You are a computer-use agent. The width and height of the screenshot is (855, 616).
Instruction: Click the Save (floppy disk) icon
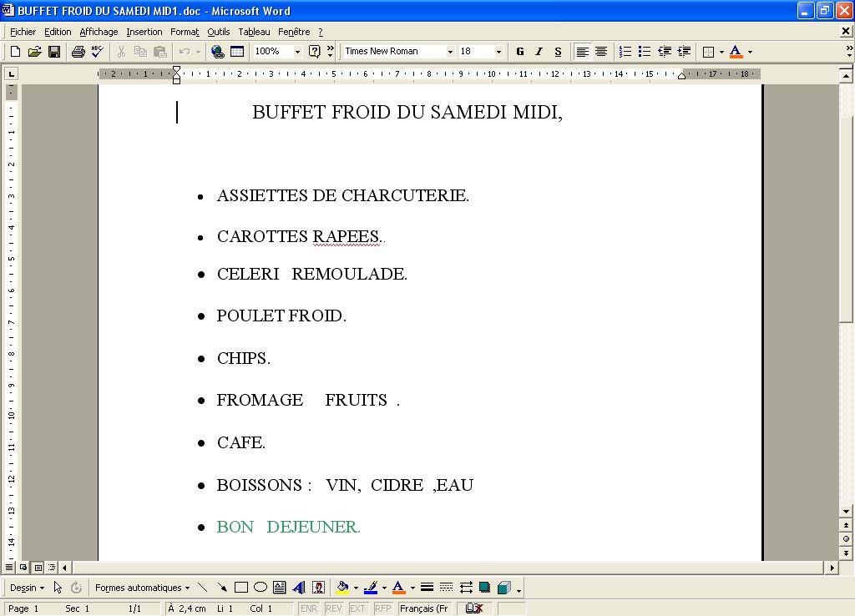[54, 52]
